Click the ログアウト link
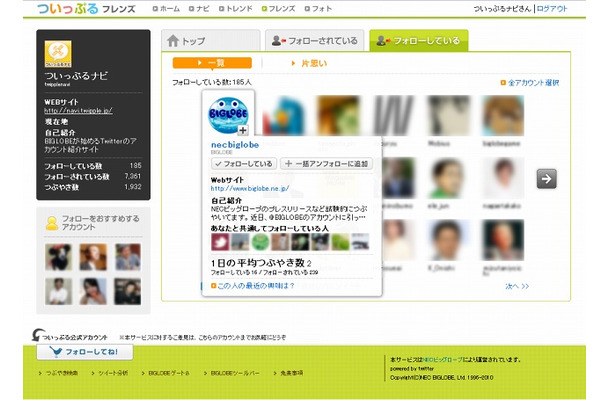 point(552,9)
